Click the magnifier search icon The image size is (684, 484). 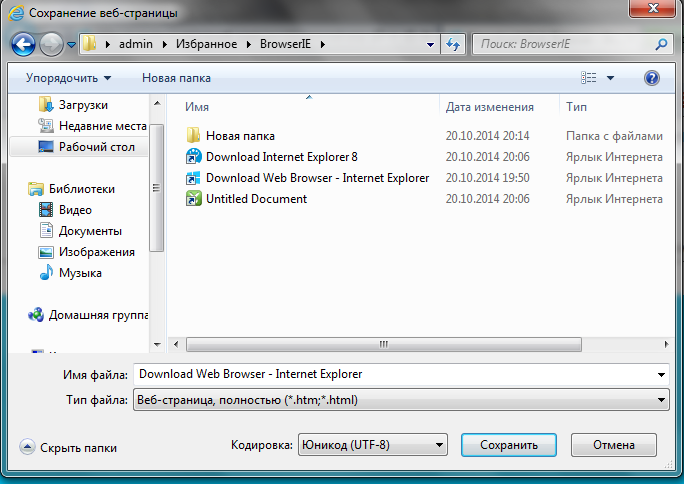click(x=661, y=44)
